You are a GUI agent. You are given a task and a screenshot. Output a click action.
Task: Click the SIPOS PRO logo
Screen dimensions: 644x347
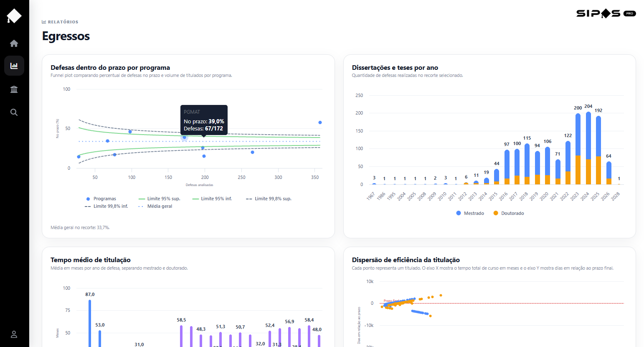[x=606, y=13]
